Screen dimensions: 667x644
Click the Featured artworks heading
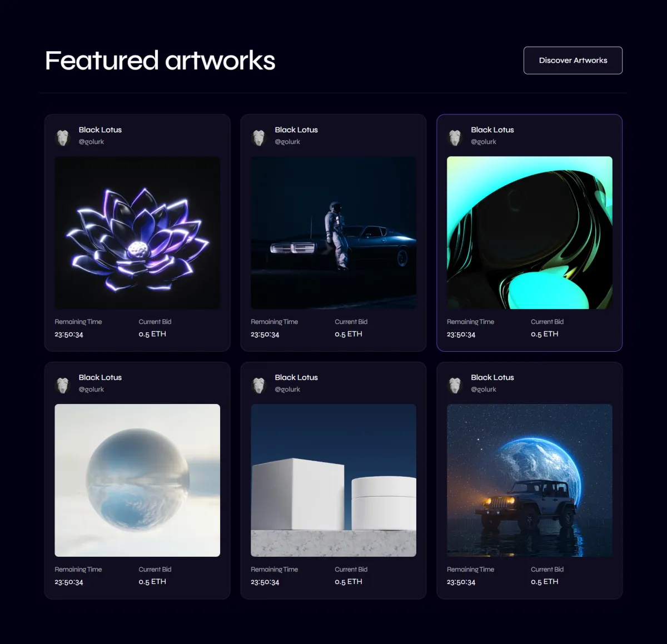(160, 61)
